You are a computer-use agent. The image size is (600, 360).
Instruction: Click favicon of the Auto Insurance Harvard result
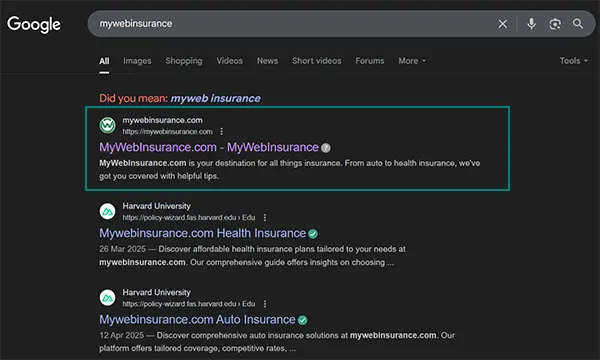tap(108, 298)
